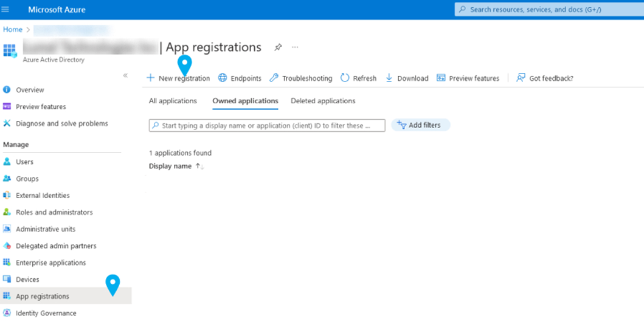Open the Troubleshooting wrench tool
644x322 pixels.
point(301,78)
